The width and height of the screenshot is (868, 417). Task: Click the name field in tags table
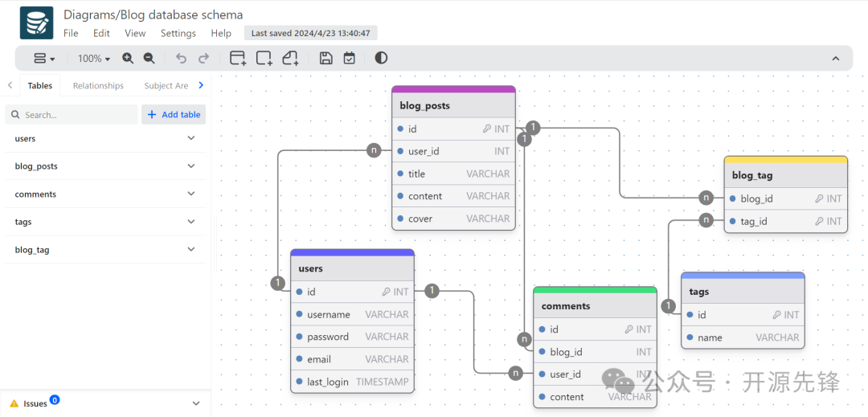click(x=743, y=337)
